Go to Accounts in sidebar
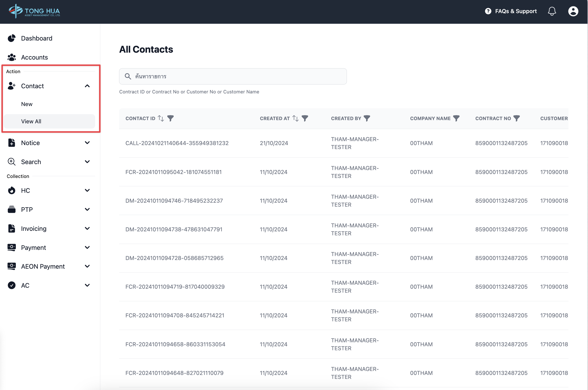The width and height of the screenshot is (588, 390). (34, 57)
